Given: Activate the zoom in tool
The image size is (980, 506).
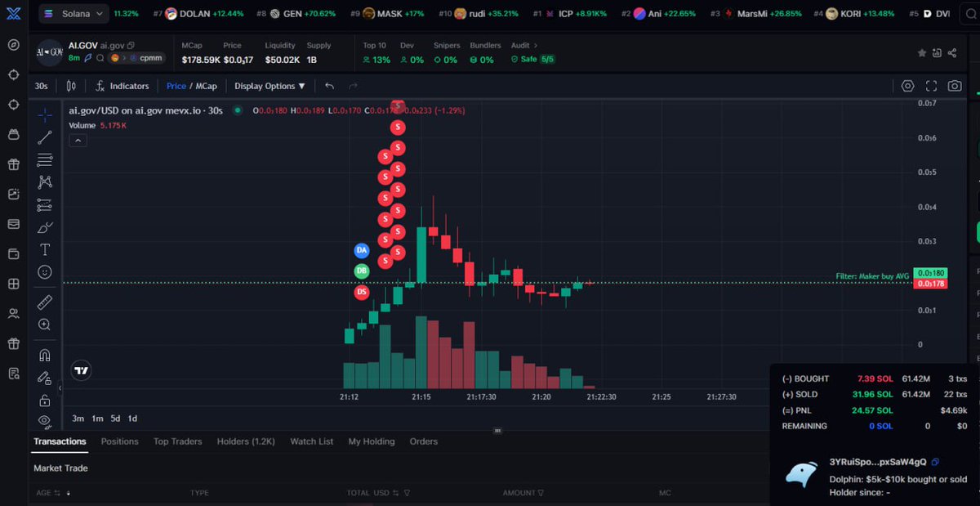Looking at the screenshot, I should click(45, 325).
